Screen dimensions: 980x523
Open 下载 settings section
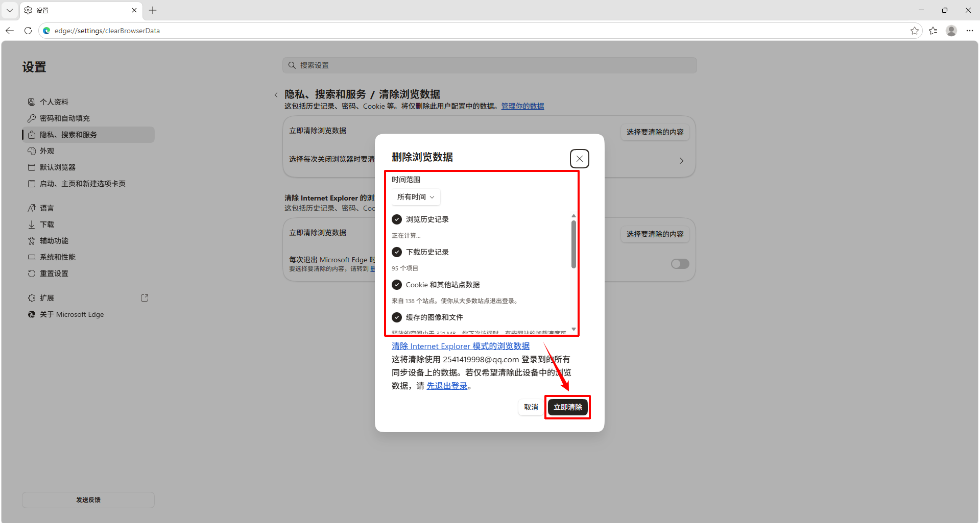[x=88, y=225]
